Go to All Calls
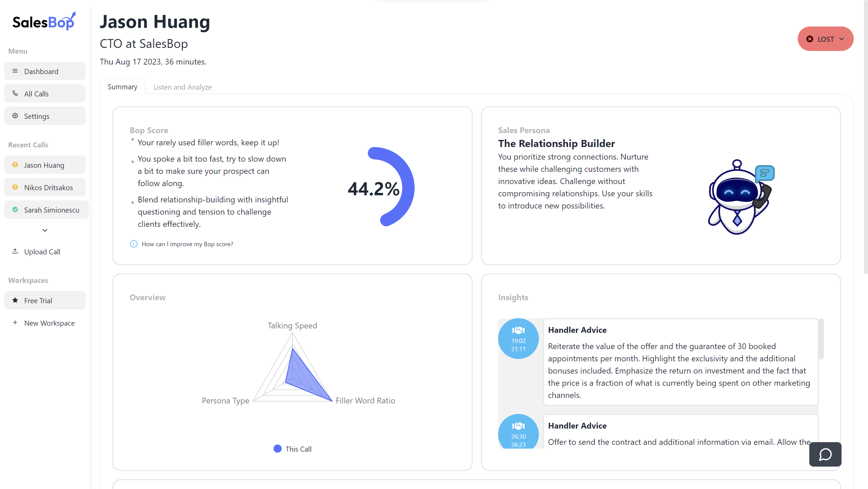The image size is (868, 489). pyautogui.click(x=45, y=93)
